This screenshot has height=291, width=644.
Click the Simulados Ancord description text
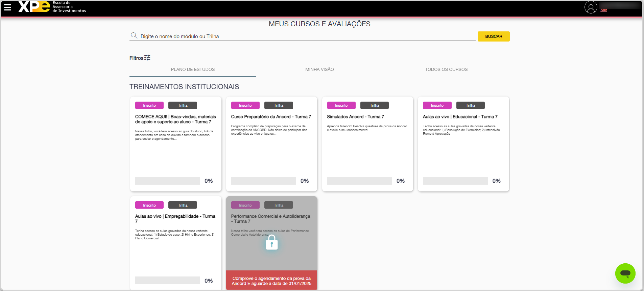point(367,128)
